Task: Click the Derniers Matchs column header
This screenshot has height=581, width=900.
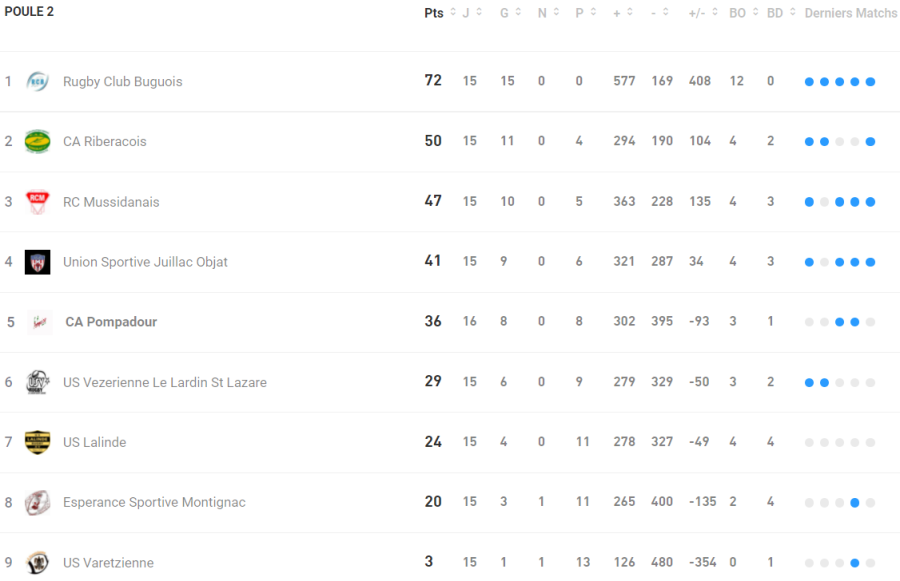Action: 851,13
